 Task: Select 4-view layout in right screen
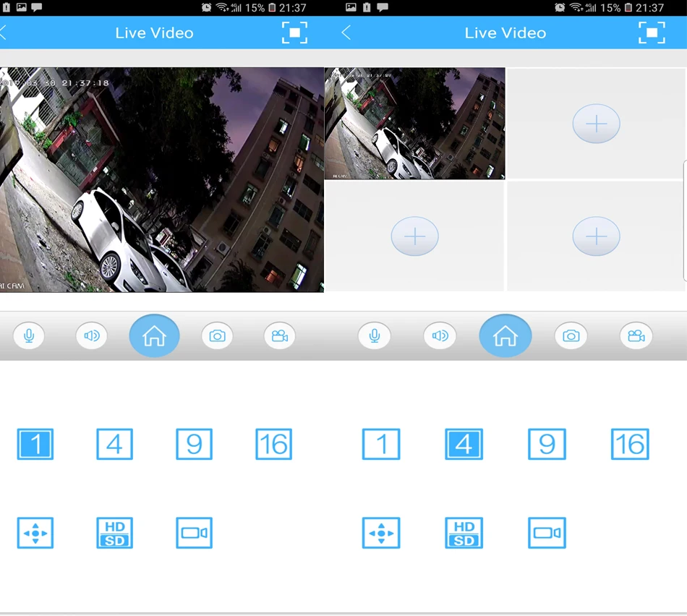464,444
